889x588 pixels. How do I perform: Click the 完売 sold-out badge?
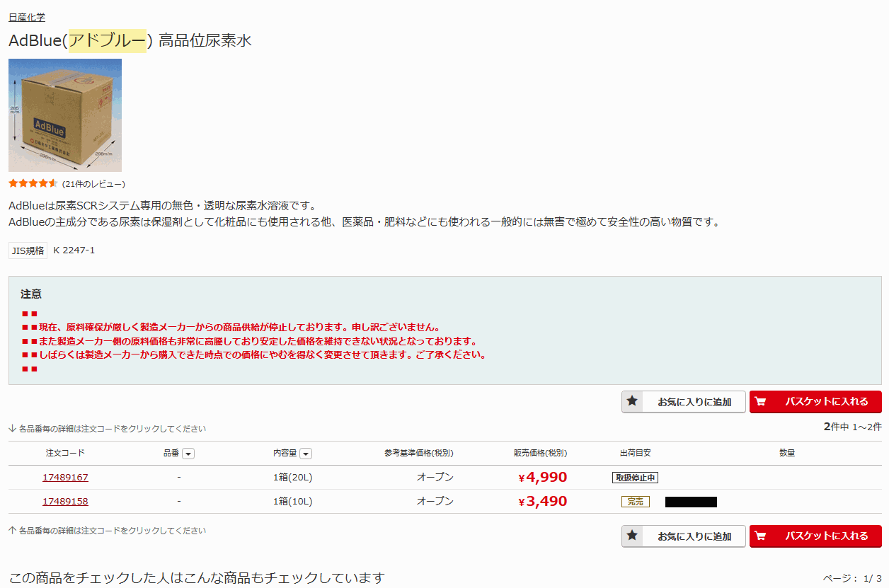[635, 502]
